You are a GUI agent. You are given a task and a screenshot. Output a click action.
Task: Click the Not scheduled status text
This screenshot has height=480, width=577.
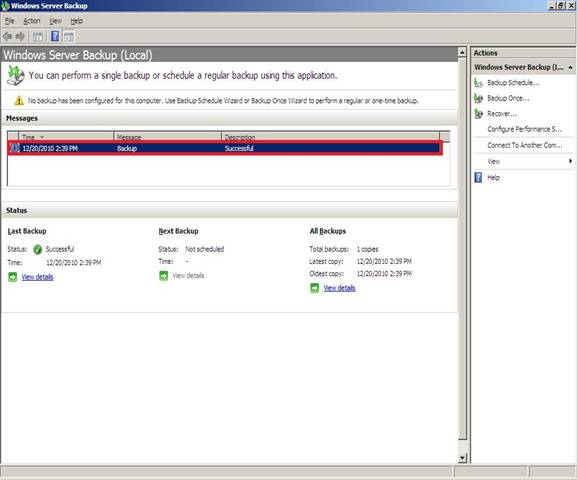click(x=205, y=249)
